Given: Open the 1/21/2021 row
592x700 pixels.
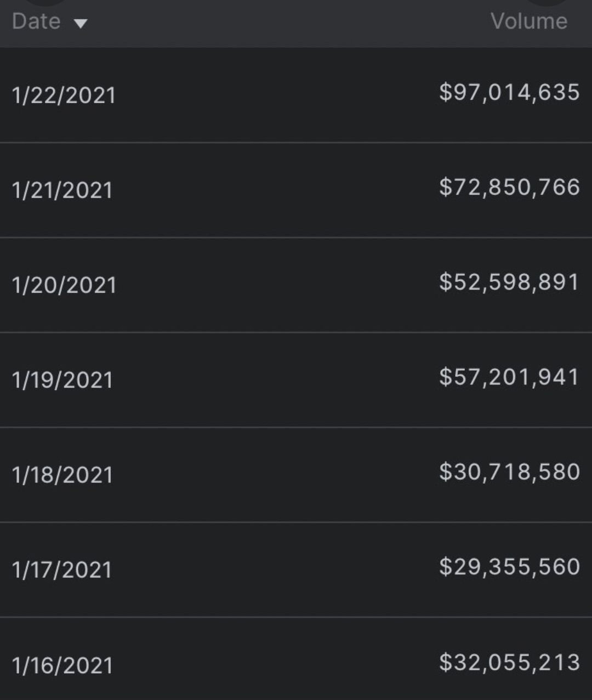Looking at the screenshot, I should tap(296, 190).
